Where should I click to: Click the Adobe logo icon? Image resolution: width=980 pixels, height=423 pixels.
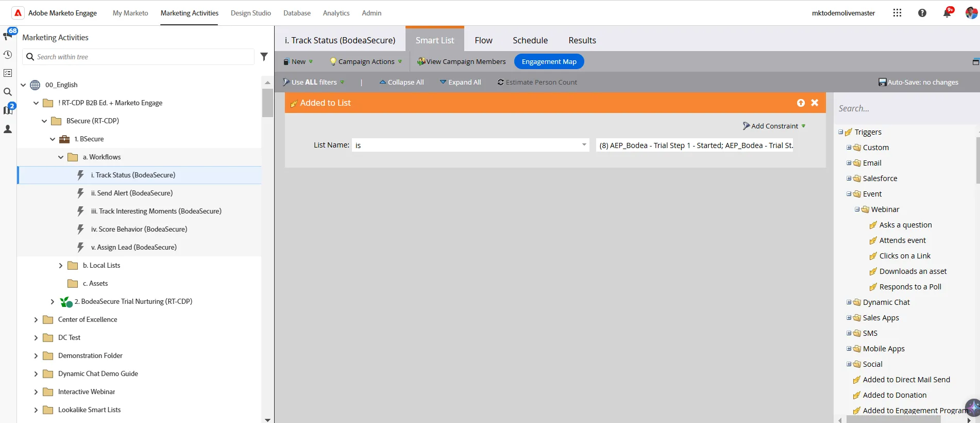18,13
